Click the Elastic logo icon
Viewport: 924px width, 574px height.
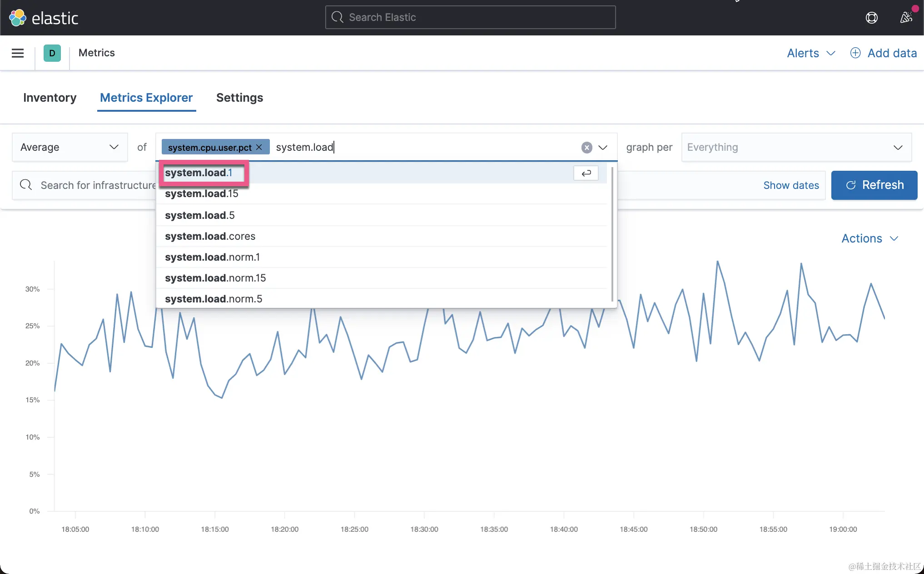point(18,18)
